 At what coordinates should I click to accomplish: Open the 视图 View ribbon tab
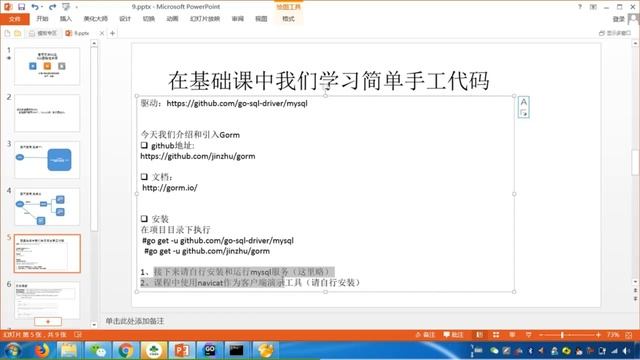(261, 19)
